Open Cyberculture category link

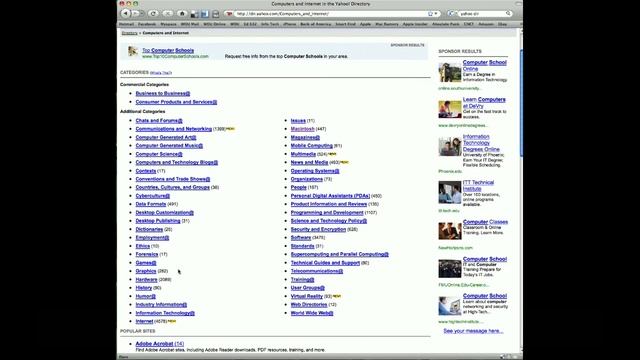(x=152, y=196)
